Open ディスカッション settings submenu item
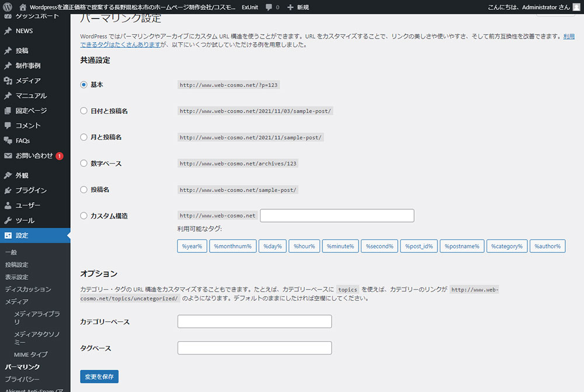 (27, 289)
